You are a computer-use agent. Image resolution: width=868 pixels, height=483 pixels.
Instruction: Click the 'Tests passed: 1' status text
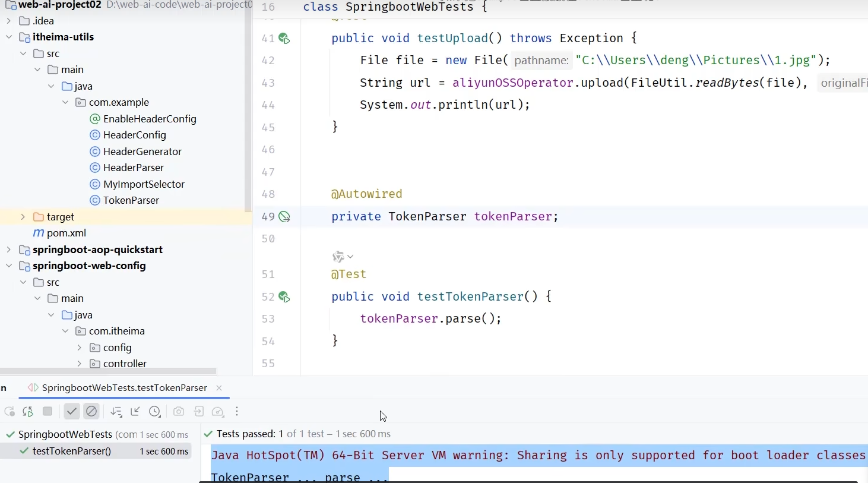click(251, 434)
